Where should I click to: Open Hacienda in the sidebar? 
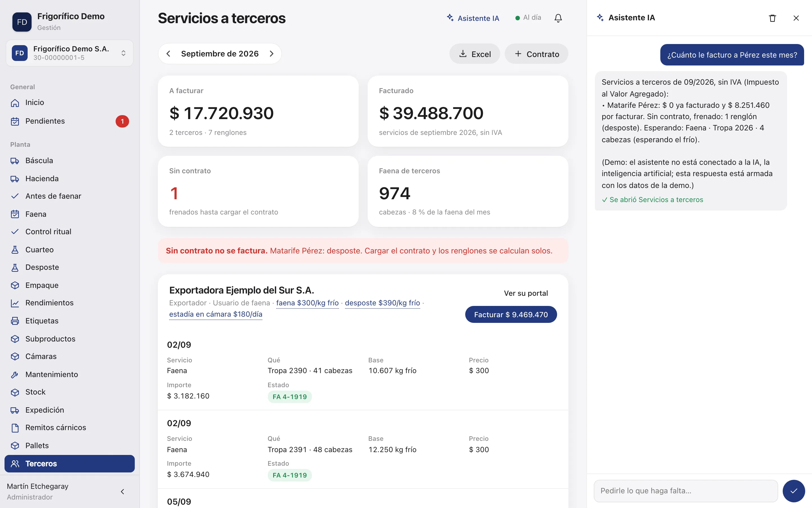tap(69, 179)
